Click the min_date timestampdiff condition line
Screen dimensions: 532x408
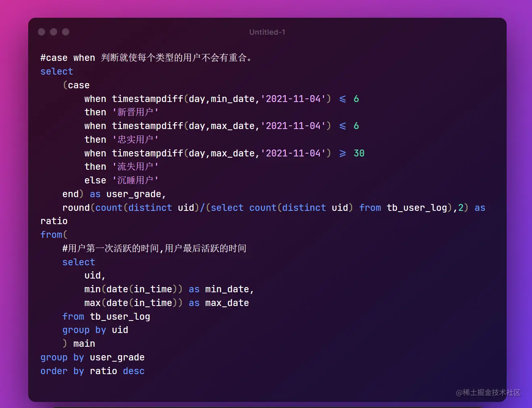pos(221,99)
